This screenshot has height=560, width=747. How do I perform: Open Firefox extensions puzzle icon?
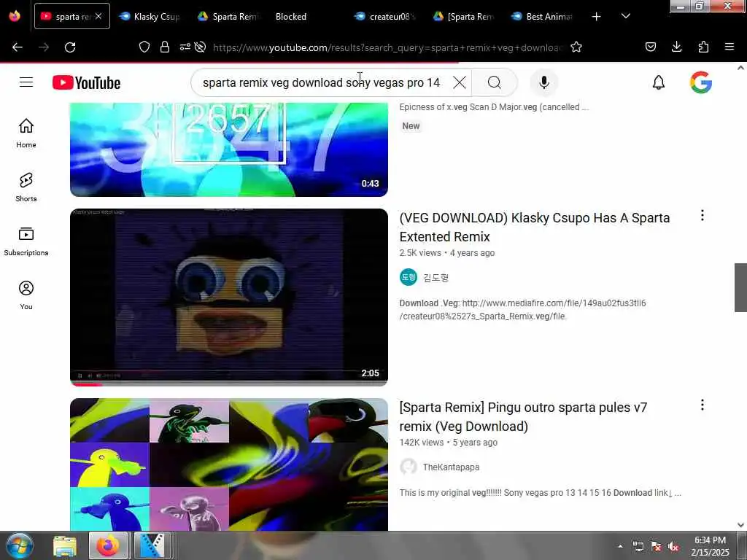[703, 47]
